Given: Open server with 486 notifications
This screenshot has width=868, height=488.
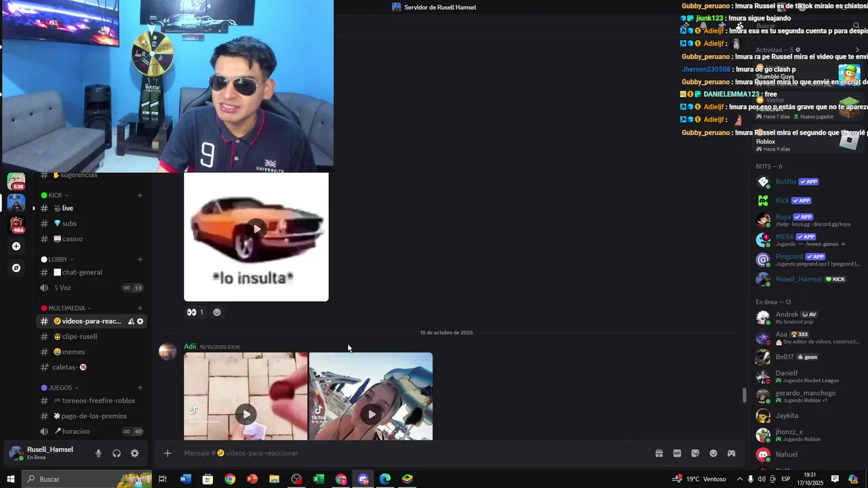Looking at the screenshot, I should pos(16,224).
